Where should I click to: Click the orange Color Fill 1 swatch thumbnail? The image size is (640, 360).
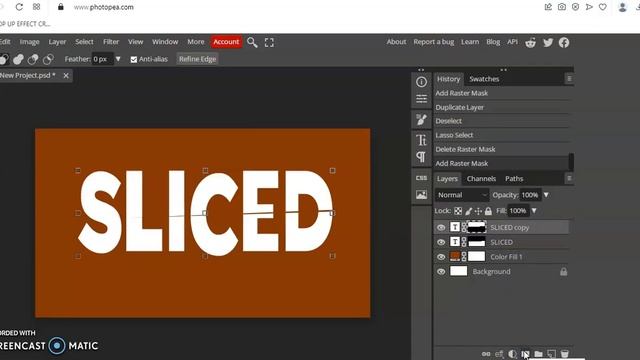click(455, 256)
